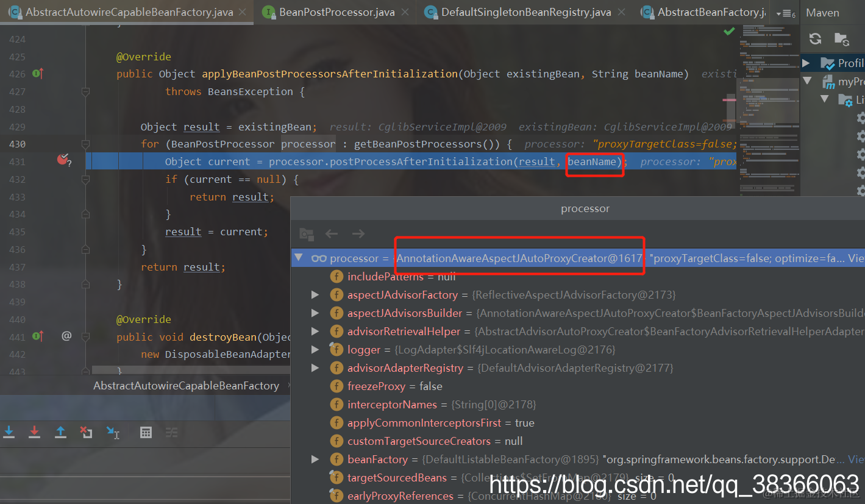Click the field icon beside freezeProxy
This screenshot has height=504, width=865.
[336, 386]
